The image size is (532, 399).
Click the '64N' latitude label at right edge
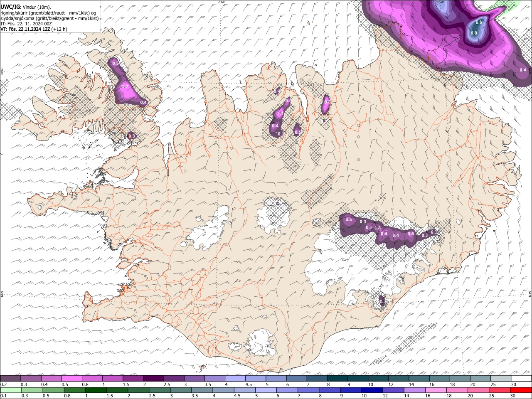pos(530,293)
